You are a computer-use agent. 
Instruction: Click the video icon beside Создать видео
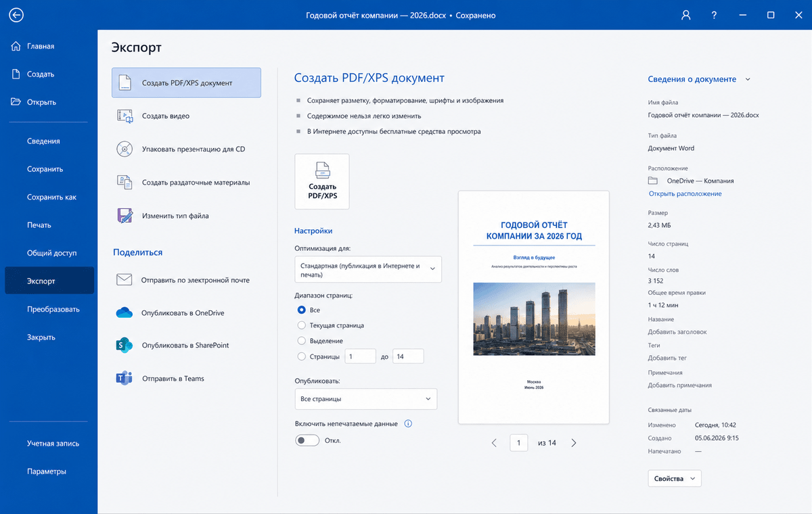coord(125,116)
